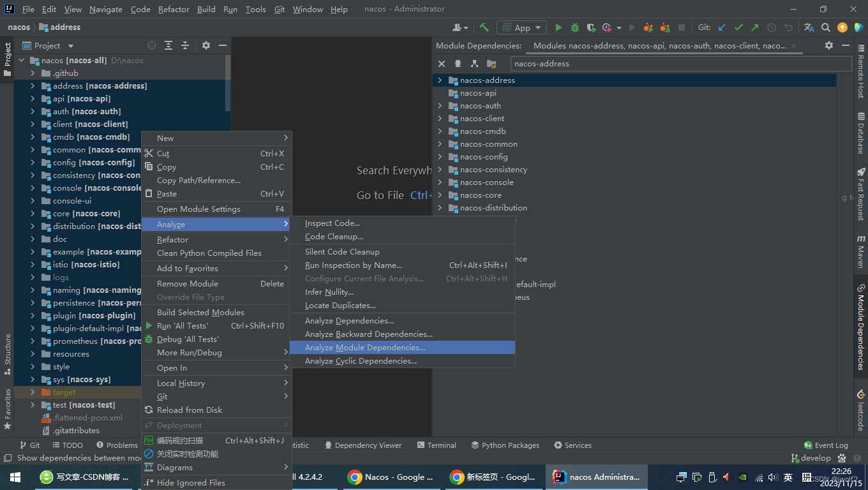
Task: Expand the test [nacos-test] folder
Action: [33, 405]
